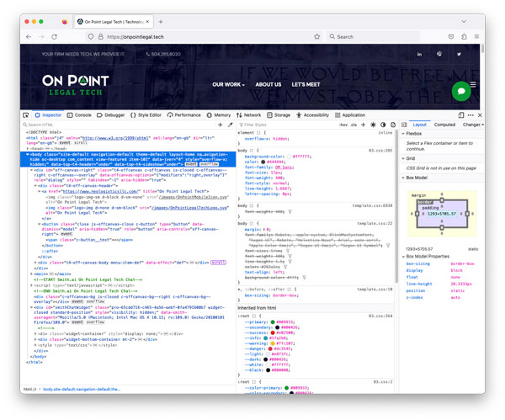This screenshot has width=505, height=420.
Task: Collapse the Flexbox section
Action: click(x=404, y=133)
